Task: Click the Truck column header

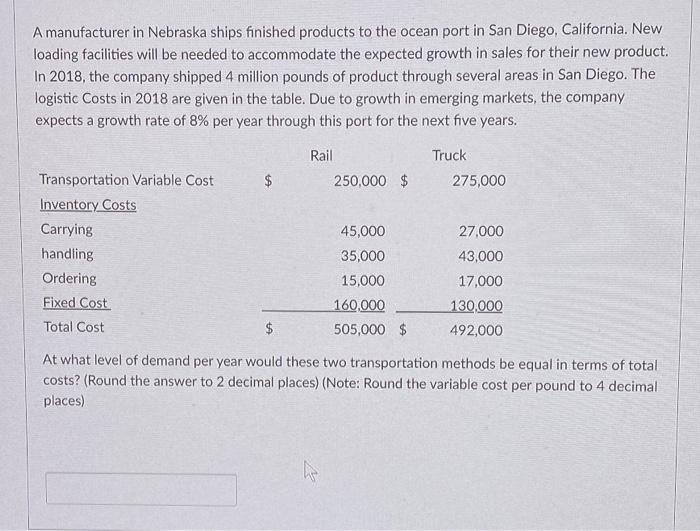Action: (x=449, y=155)
